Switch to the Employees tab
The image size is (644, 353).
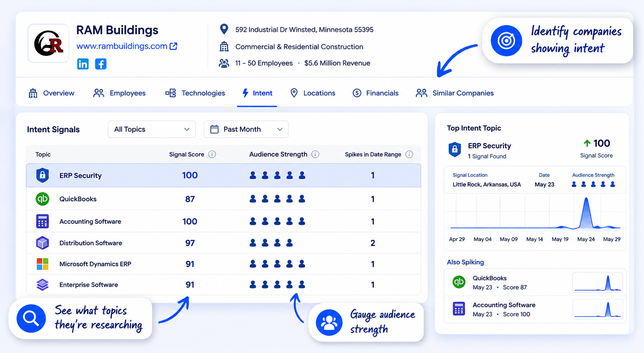tap(119, 93)
